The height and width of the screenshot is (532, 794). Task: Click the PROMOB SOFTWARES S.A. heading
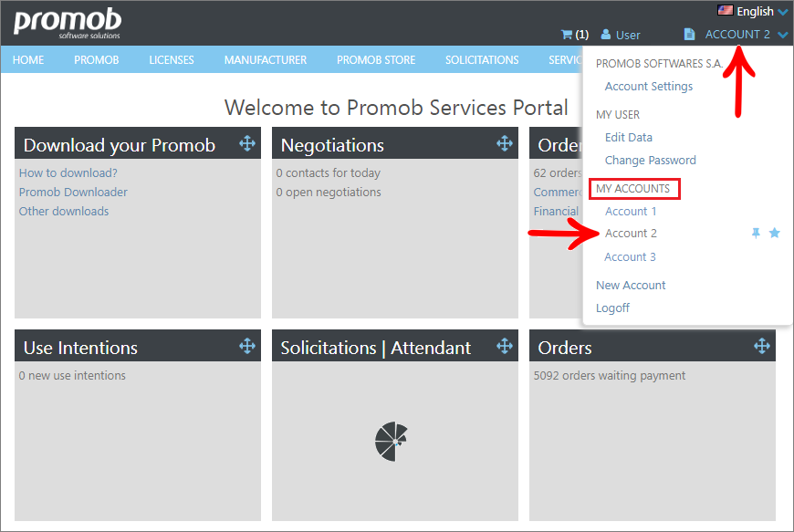click(659, 63)
